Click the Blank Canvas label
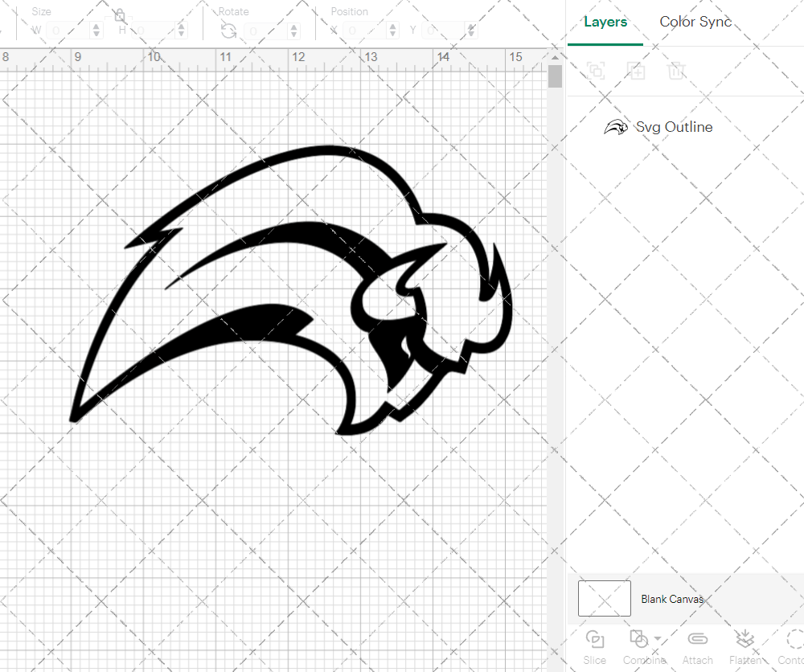The image size is (804, 672). [672, 599]
